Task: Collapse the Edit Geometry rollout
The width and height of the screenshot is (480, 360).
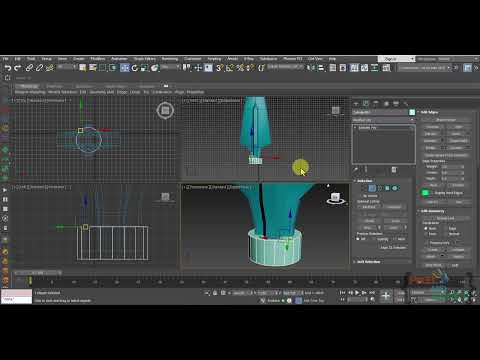Action: [432, 211]
